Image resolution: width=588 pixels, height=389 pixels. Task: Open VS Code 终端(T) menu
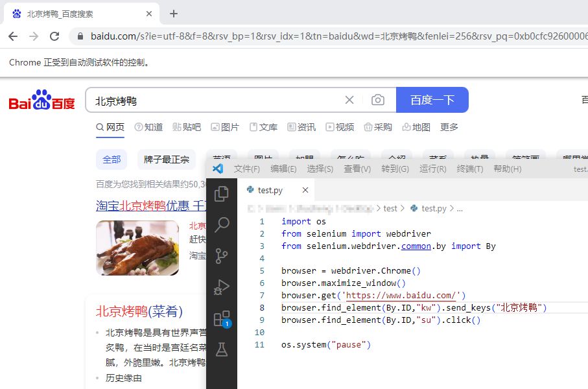[x=470, y=169]
